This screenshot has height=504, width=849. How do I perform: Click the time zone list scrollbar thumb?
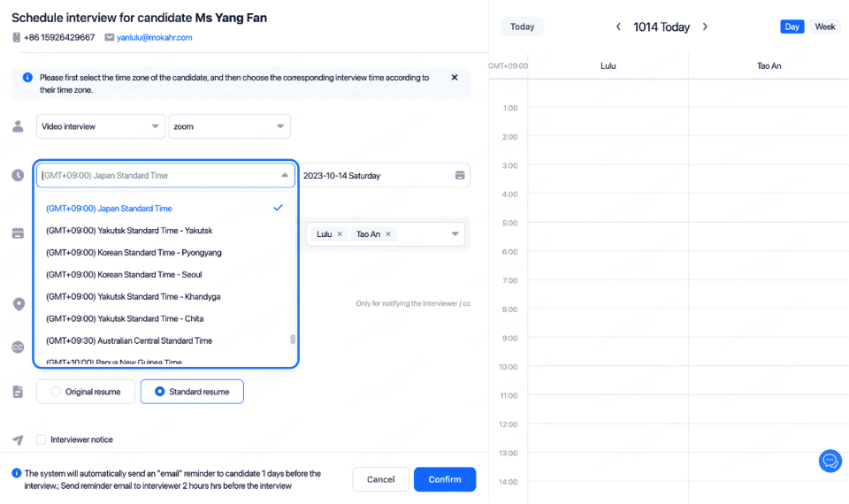coord(293,340)
